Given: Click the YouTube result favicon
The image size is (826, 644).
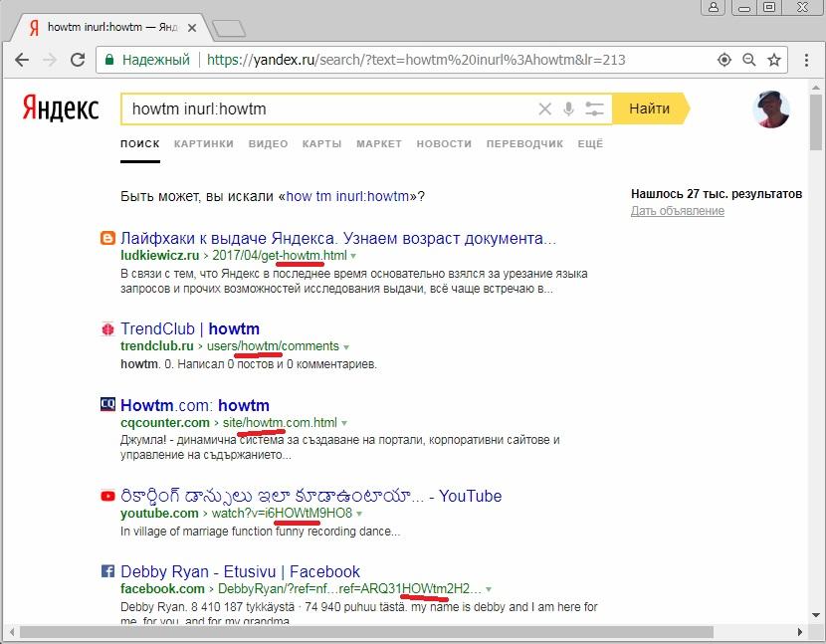Looking at the screenshot, I should coord(107,496).
